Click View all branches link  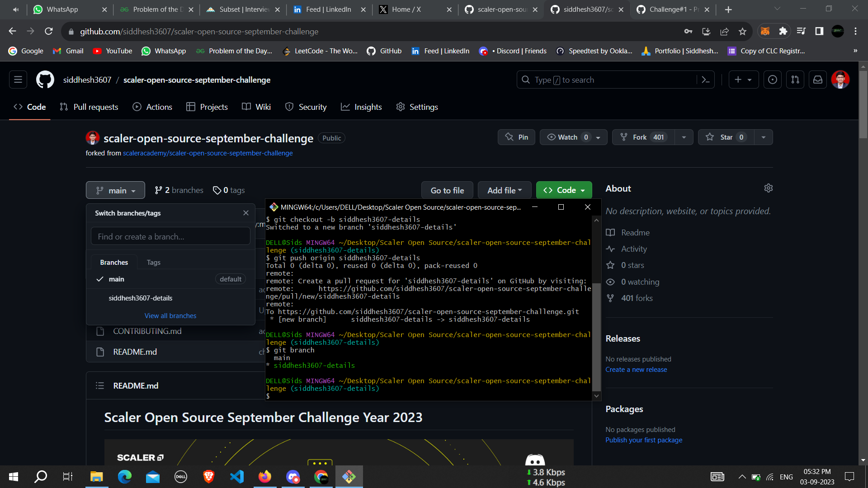pos(170,315)
